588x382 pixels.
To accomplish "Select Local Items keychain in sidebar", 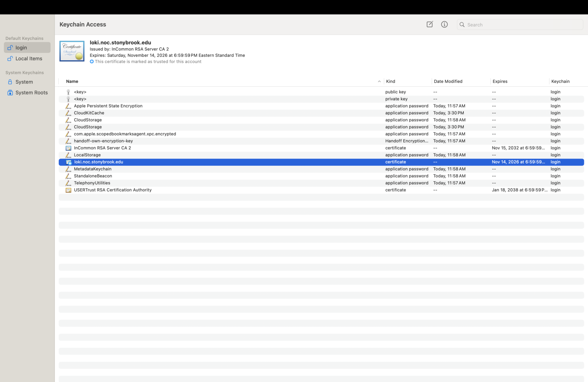I will tap(27, 58).
